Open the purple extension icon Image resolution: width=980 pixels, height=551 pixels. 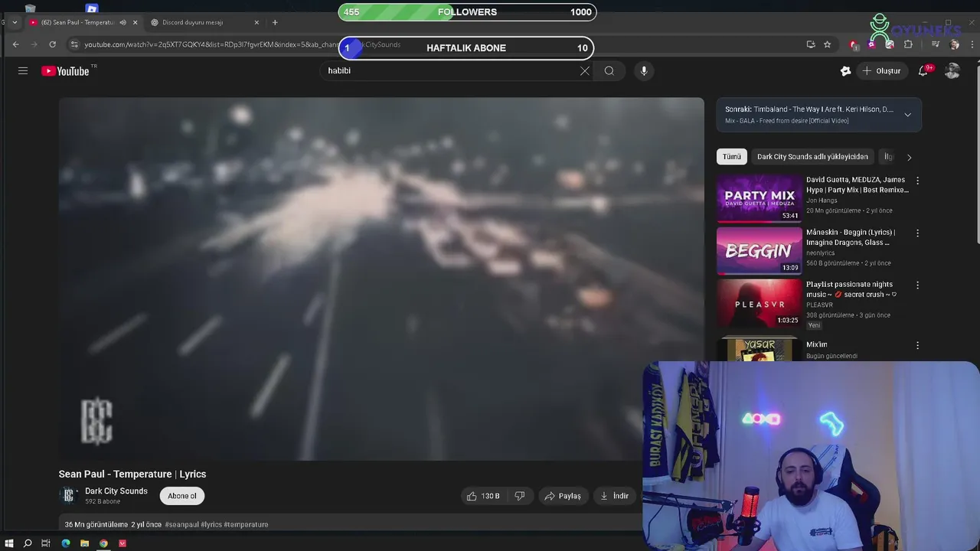click(872, 44)
